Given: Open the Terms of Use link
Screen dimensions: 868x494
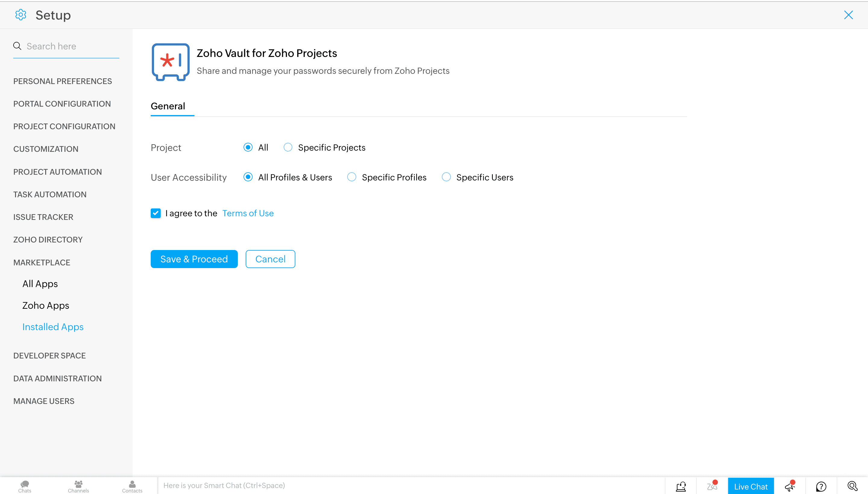Looking at the screenshot, I should pyautogui.click(x=248, y=213).
